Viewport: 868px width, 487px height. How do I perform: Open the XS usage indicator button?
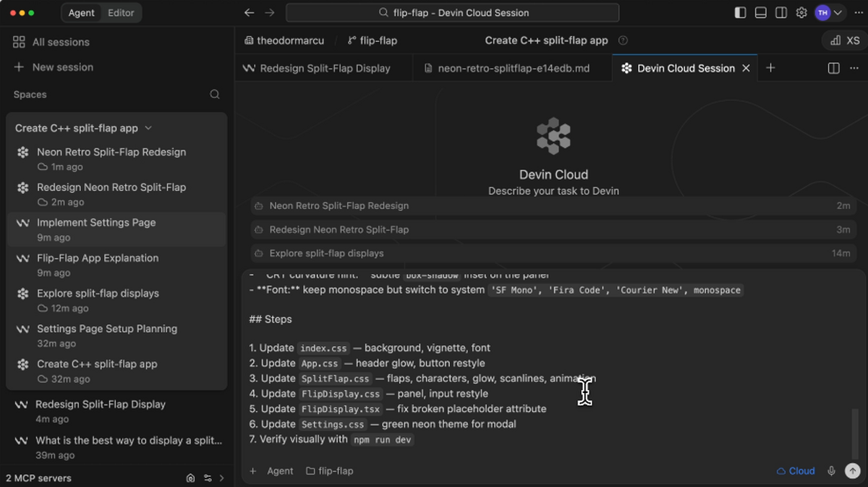pos(845,41)
